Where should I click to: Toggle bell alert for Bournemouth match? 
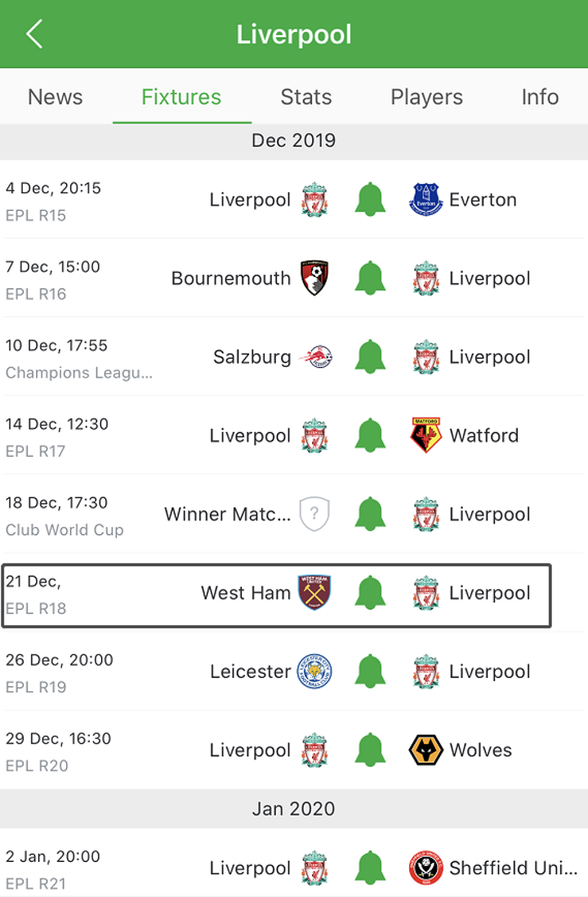[370, 278]
